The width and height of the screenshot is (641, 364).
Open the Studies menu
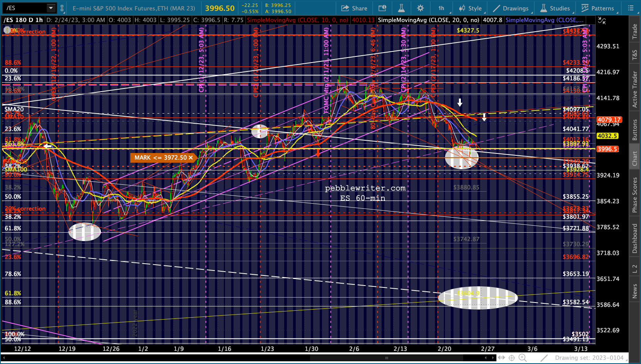[555, 8]
